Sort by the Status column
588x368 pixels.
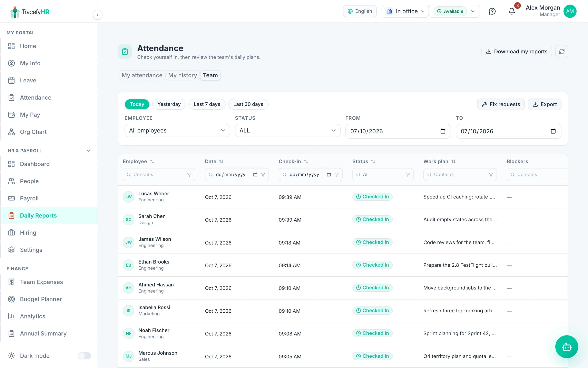373,162
